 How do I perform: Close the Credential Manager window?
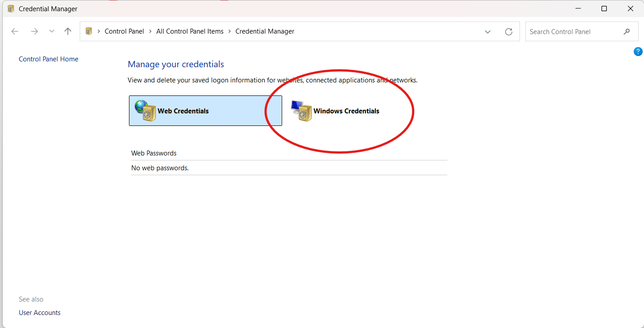click(x=631, y=9)
